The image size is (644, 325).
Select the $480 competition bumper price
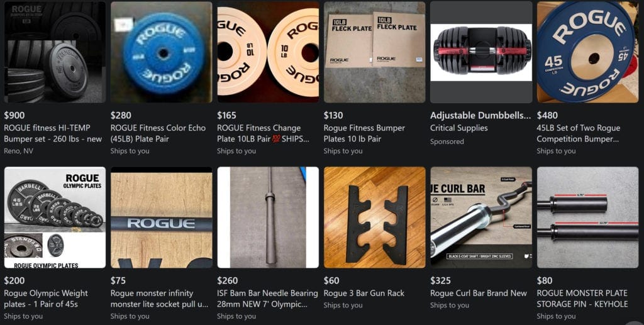[547, 115]
